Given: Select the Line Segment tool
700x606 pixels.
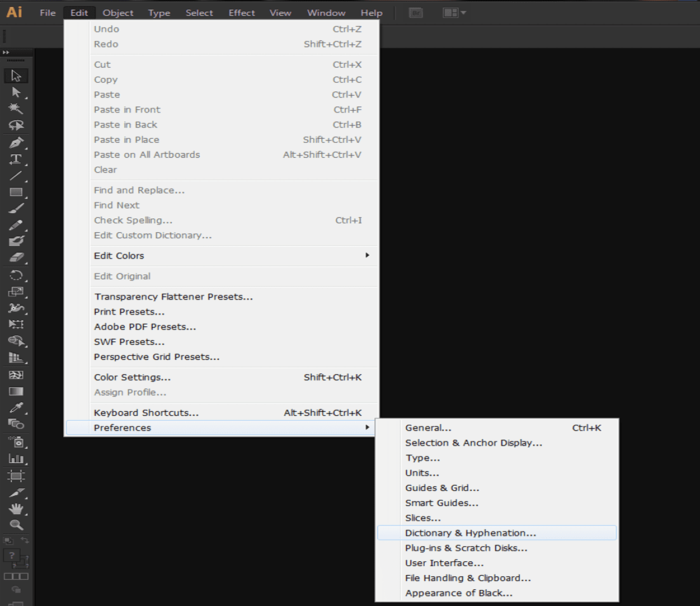Looking at the screenshot, I should coord(16,176).
